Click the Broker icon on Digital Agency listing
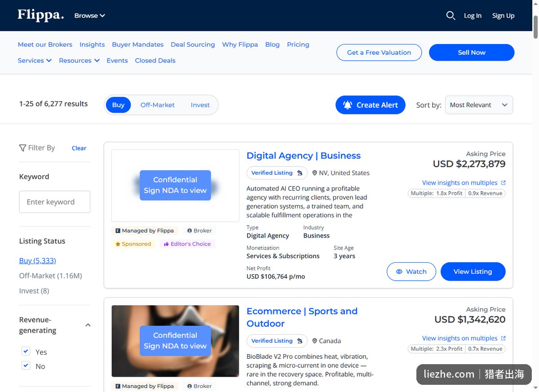The image size is (539, 392). 190,231
